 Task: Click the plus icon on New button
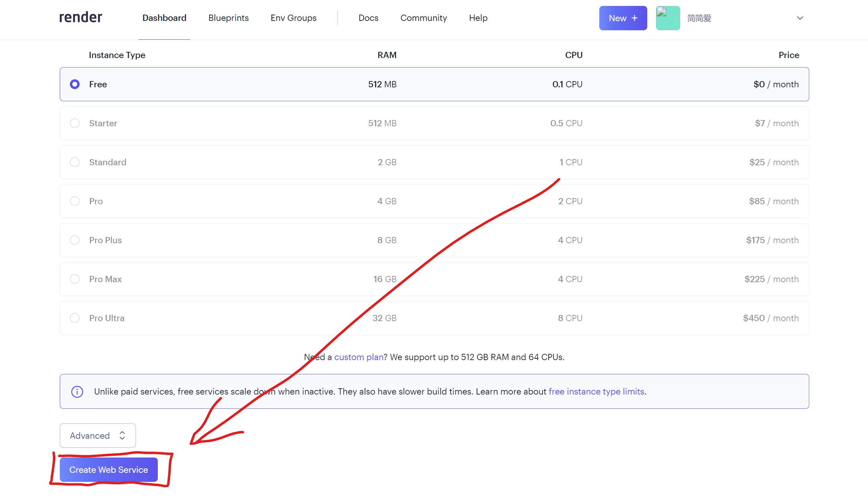coord(635,18)
